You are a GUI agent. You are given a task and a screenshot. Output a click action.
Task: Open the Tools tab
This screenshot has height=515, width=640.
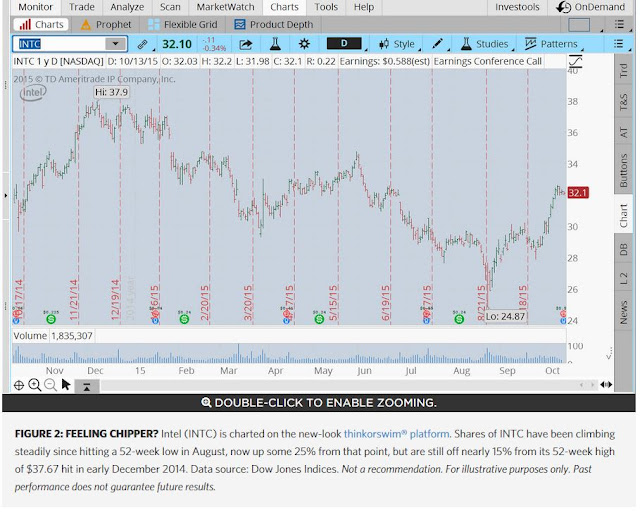326,7
